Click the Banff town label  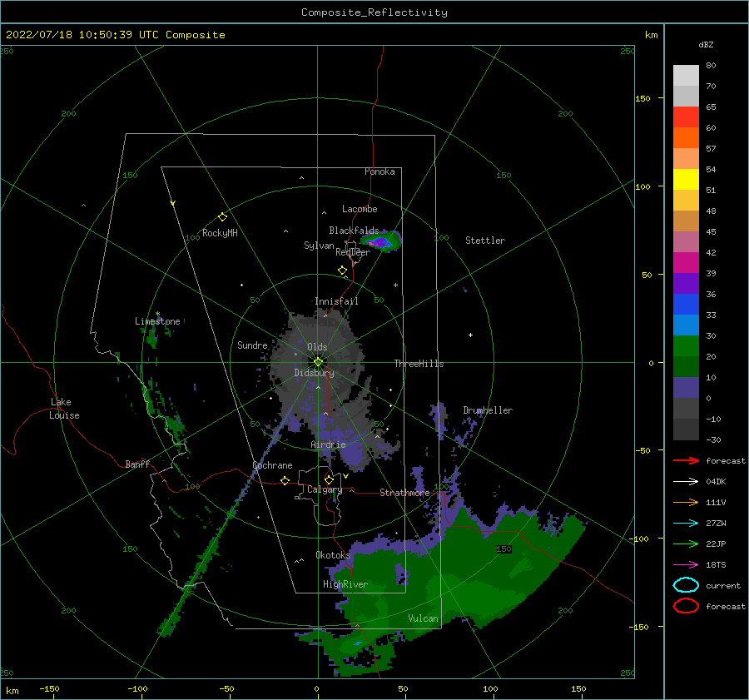tap(137, 464)
